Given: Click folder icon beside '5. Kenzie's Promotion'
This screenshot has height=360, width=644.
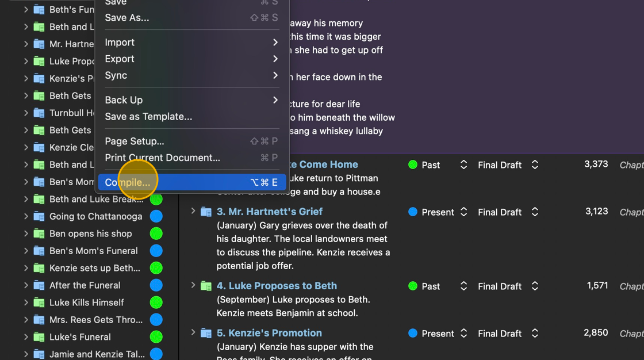Looking at the screenshot, I should click(x=206, y=333).
